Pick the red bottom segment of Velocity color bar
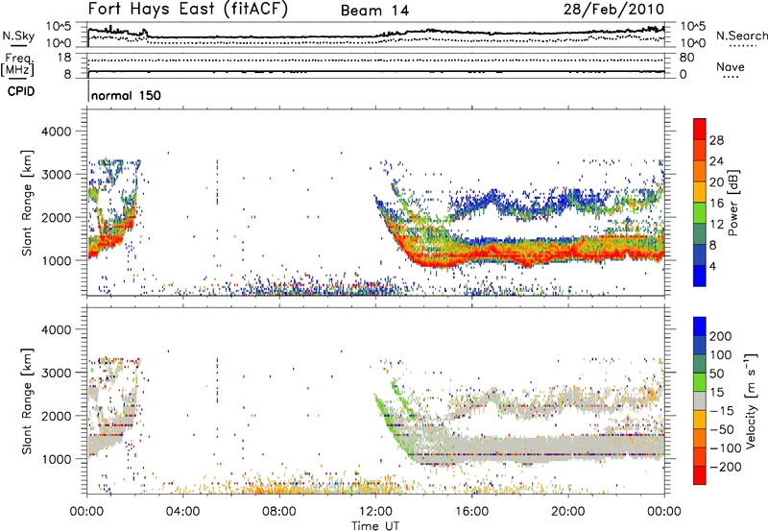 [700, 475]
